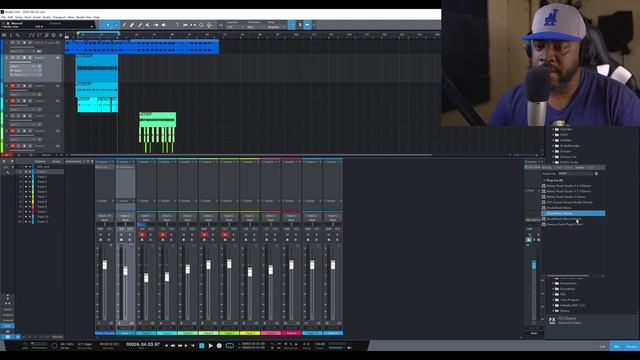
Task: Expand the top folder in browser tree
Action: click(553, 129)
